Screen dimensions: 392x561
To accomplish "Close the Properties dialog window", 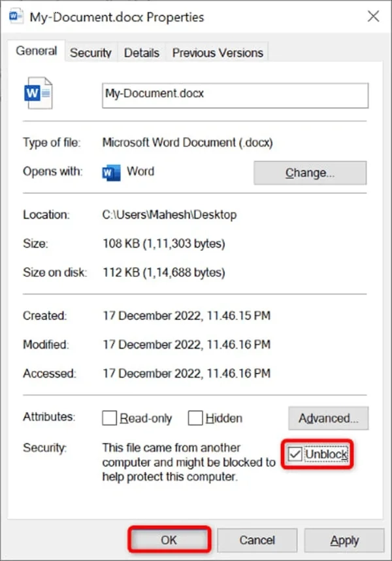I will tap(373, 16).
